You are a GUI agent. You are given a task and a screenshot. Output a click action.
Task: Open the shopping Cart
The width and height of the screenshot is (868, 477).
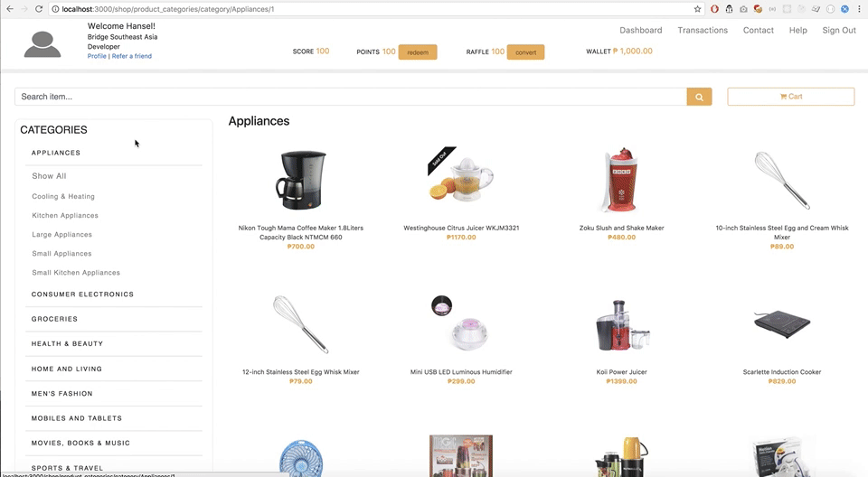coord(790,97)
